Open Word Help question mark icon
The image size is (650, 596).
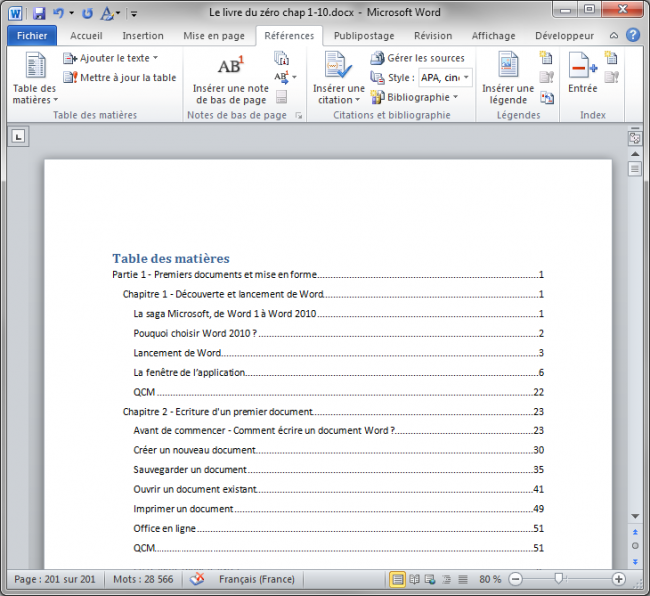[633, 35]
